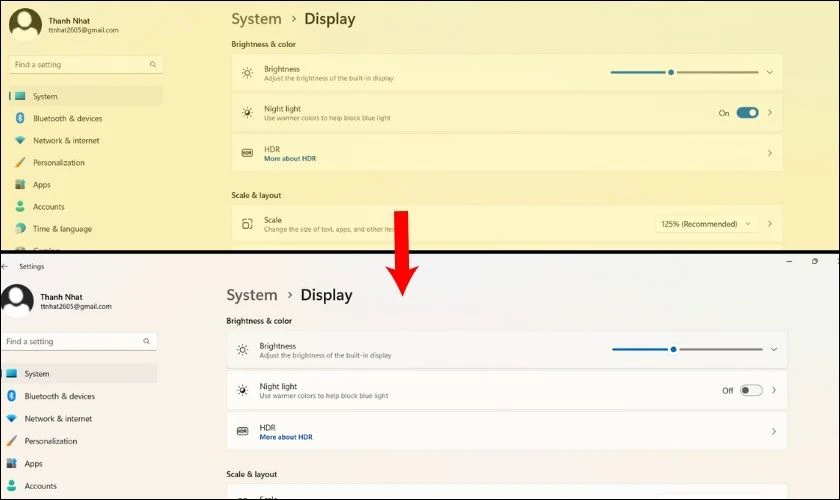840x500 pixels.
Task: Click HDR badge icon in yellow-tinted window
Action: coord(247,153)
